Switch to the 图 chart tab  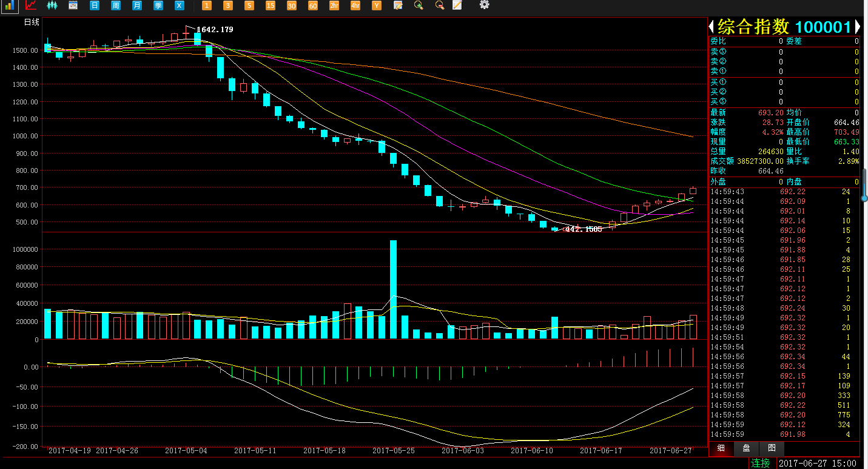click(772, 448)
